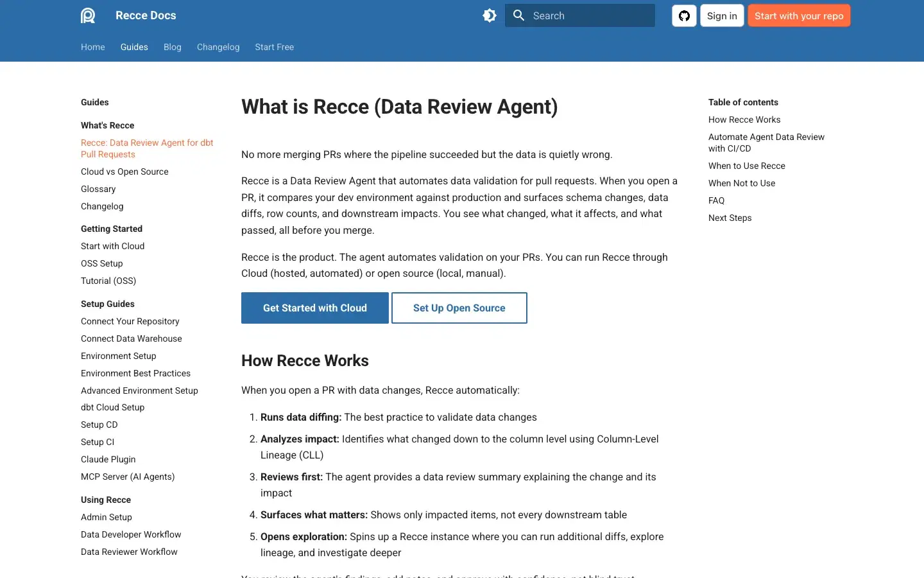This screenshot has height=578, width=924.
Task: Open the Blog tab
Action: (173, 47)
